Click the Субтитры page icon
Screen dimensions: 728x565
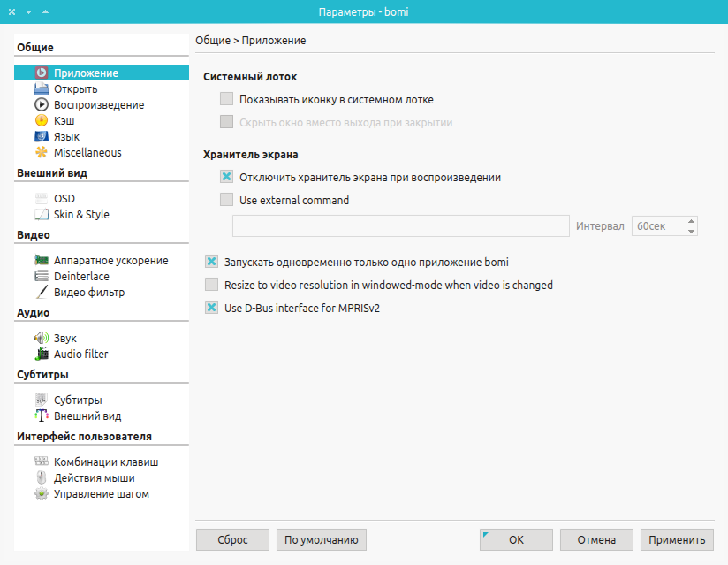[42, 400]
